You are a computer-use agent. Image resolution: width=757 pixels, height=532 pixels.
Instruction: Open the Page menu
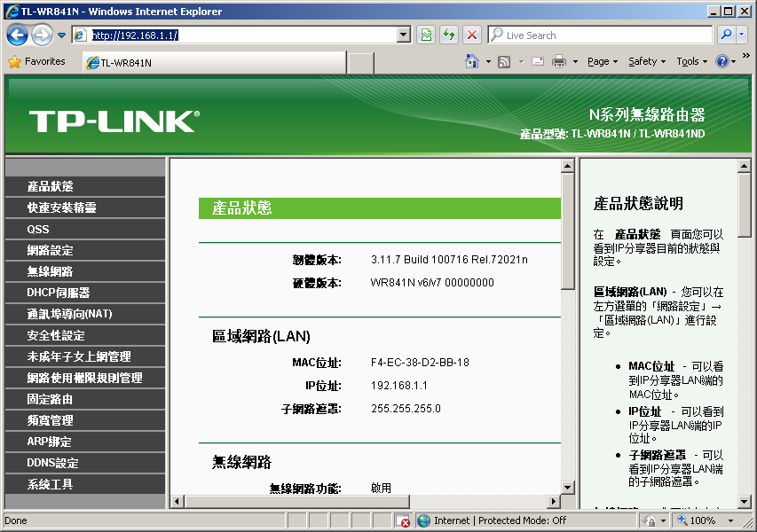(602, 62)
